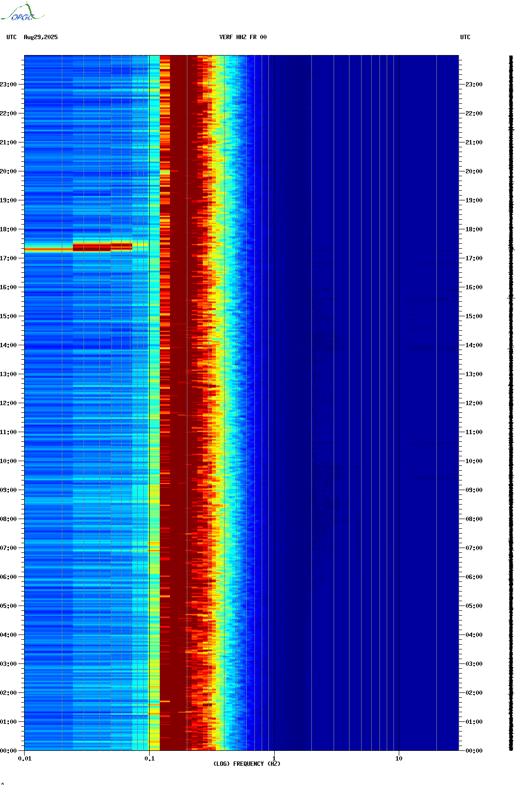Click the 10 Hz frequency axis label
This screenshot has width=532, height=789.
pos(399,759)
